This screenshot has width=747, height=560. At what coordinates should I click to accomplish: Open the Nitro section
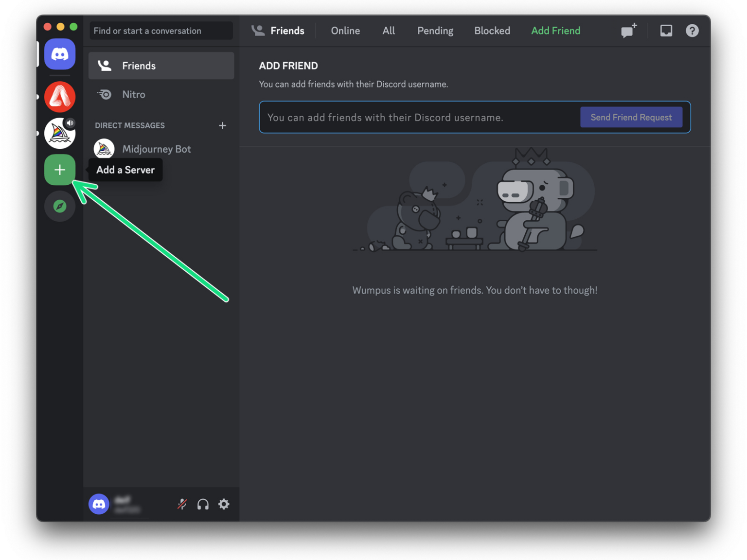pos(134,94)
